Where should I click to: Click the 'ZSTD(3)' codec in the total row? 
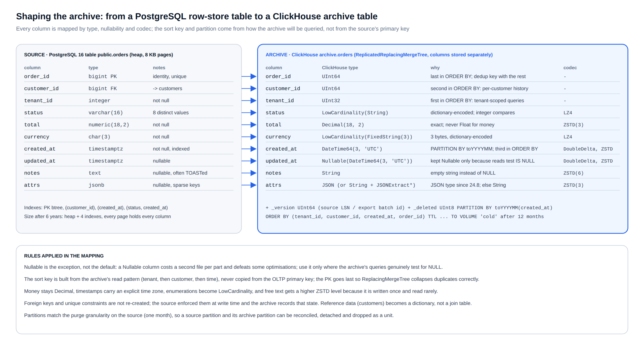(x=573, y=125)
